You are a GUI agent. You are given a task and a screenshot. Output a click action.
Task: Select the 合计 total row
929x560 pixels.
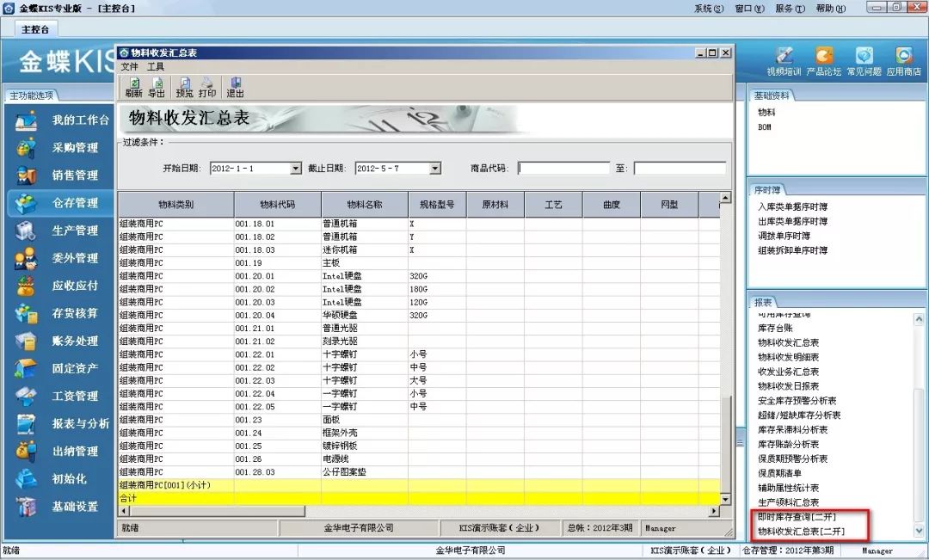pyautogui.click(x=419, y=498)
